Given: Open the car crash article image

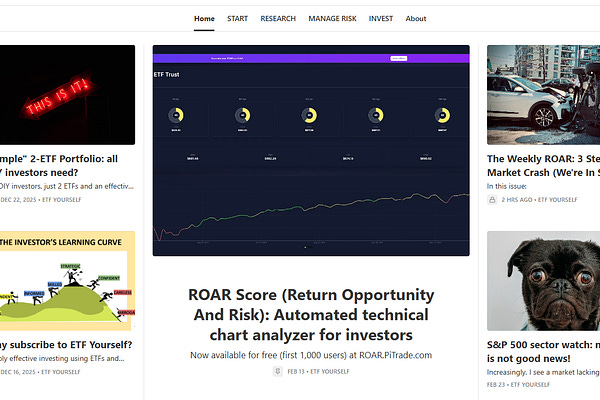Looking at the screenshot, I should pyautogui.click(x=543, y=95).
